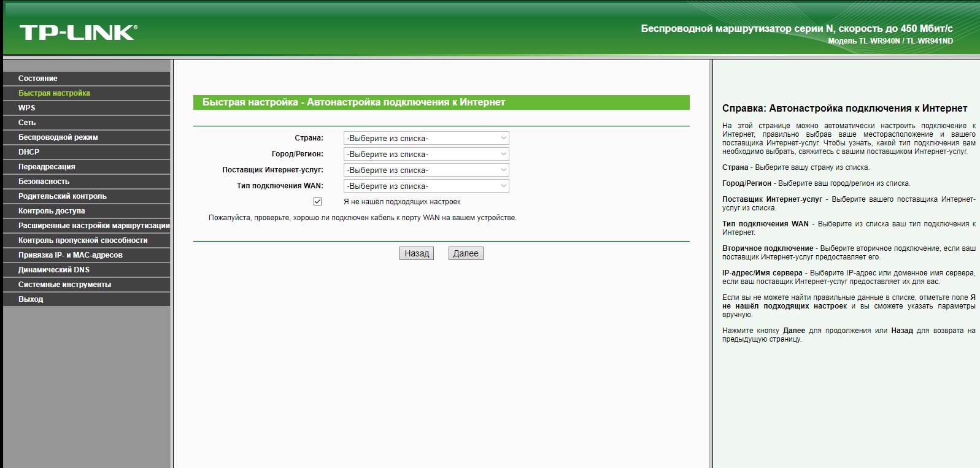Screen dimensions: 980x468
Task: Open the Страна dropdown list
Action: tap(426, 138)
